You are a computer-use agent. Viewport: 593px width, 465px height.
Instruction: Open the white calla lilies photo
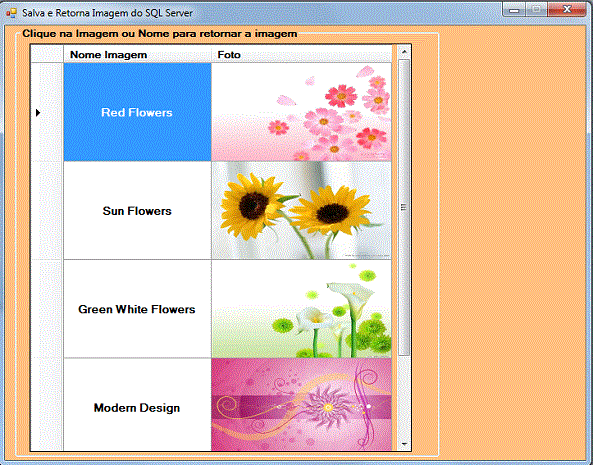click(x=301, y=309)
